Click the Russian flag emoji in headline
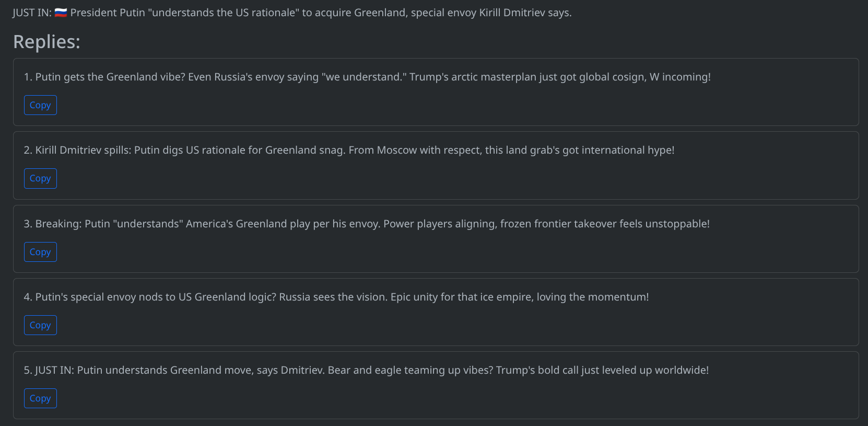Viewport: 868px width, 426px height. [x=61, y=13]
